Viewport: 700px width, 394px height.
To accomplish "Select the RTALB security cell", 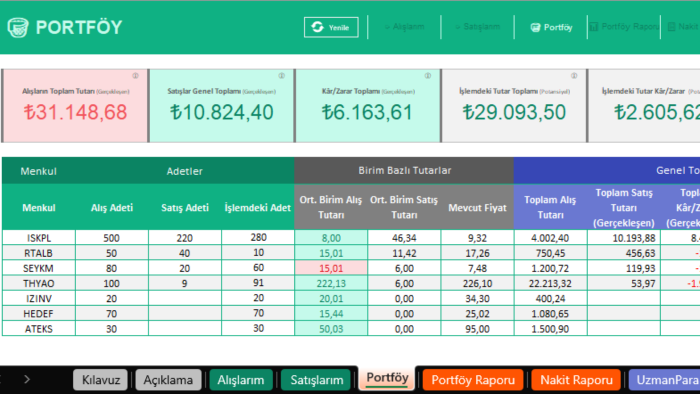I will pos(39,253).
